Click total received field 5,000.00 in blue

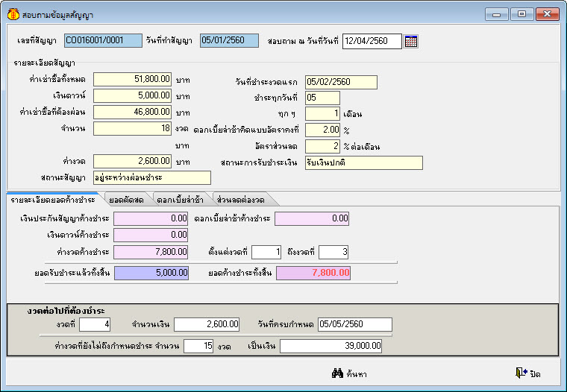151,274
